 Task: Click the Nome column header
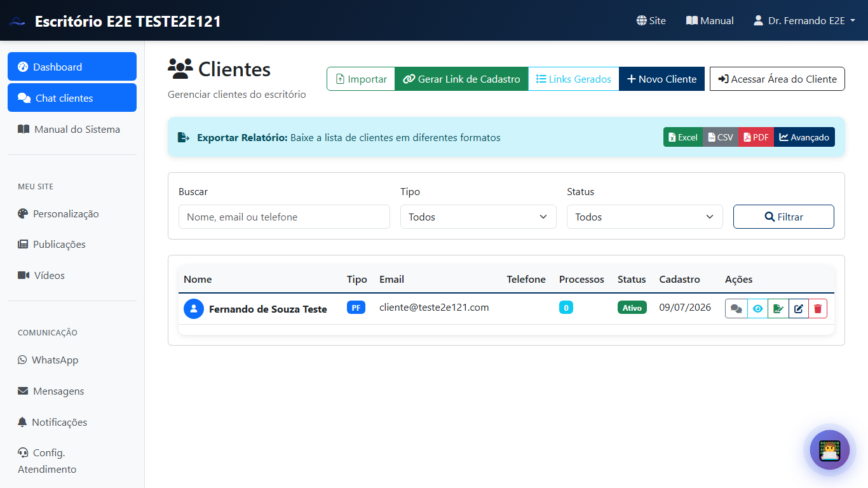pos(198,279)
